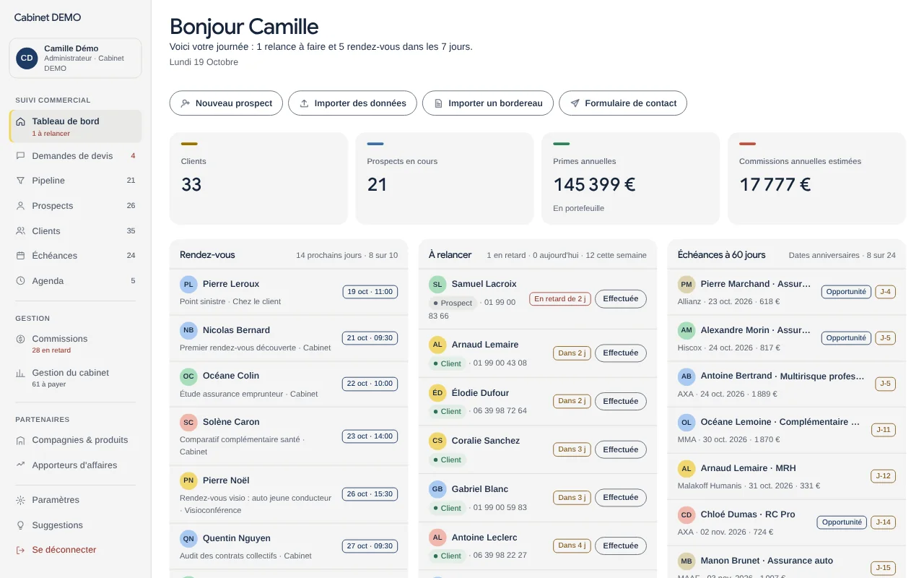This screenshot has width=924, height=578.
Task: Click the 19 oct · 11:00 appointment badge
Action: tap(370, 292)
